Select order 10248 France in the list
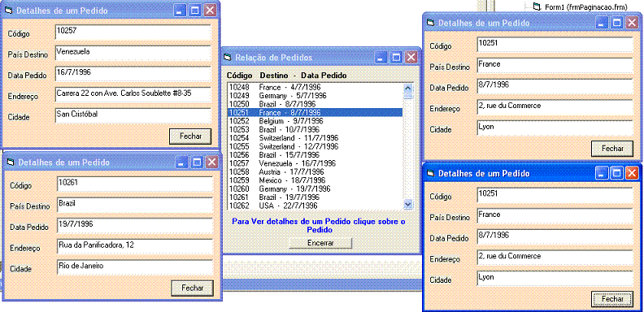Image resolution: width=644 pixels, height=312 pixels. point(315,87)
